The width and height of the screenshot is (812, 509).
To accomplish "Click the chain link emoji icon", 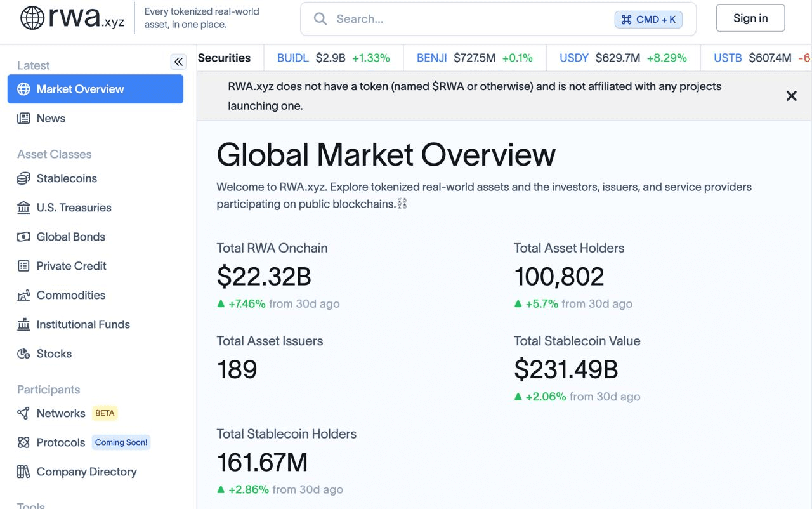I will click(402, 204).
